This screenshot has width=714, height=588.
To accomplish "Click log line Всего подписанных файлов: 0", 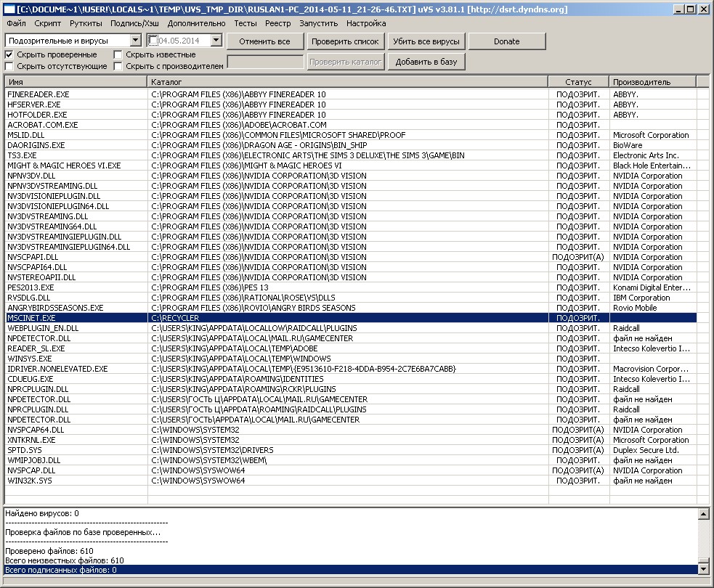I will coord(351,571).
